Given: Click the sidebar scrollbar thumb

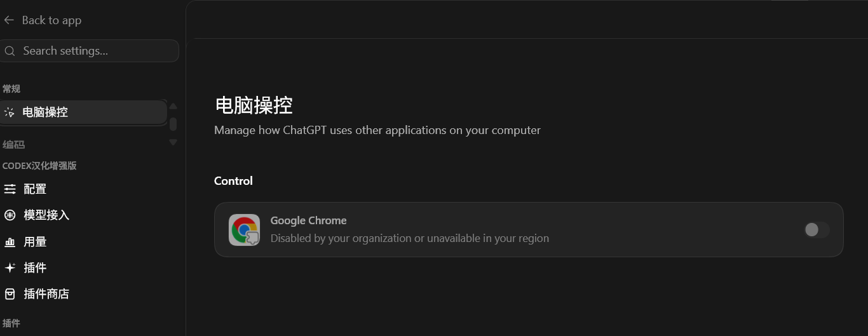Looking at the screenshot, I should (173, 124).
